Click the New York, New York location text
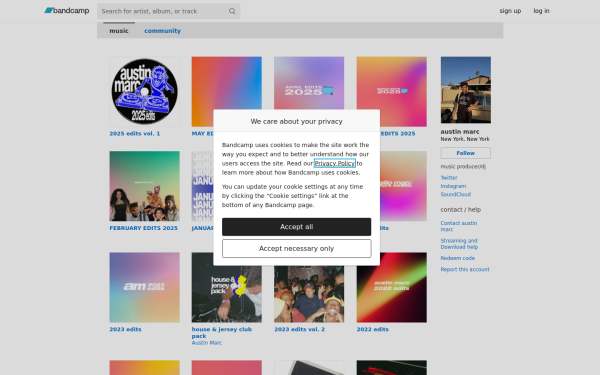This screenshot has height=375, width=600. click(x=465, y=139)
